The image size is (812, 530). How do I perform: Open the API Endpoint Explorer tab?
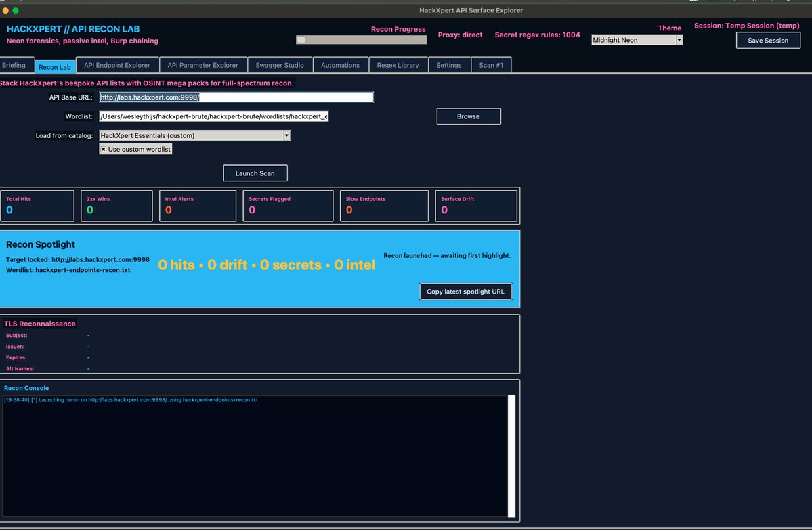(117, 65)
